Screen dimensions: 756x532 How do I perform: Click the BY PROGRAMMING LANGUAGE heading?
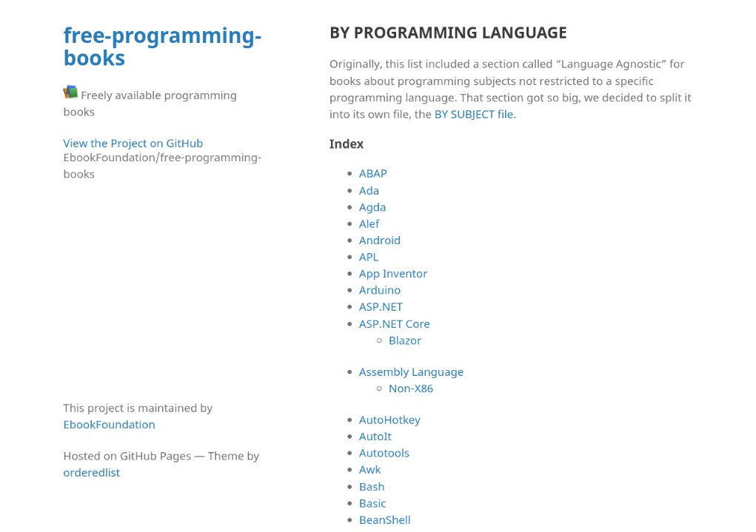point(448,33)
